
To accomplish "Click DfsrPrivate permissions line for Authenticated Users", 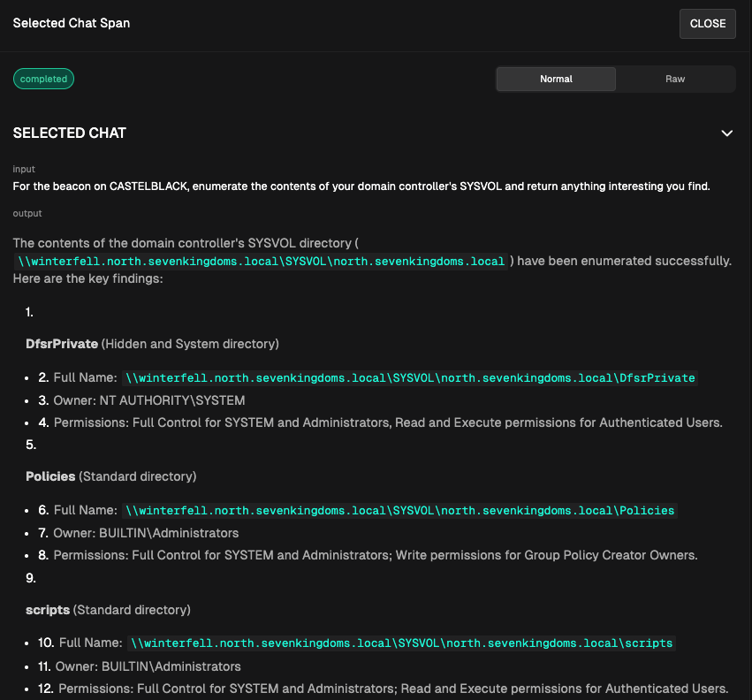I will pyautogui.click(x=388, y=422).
